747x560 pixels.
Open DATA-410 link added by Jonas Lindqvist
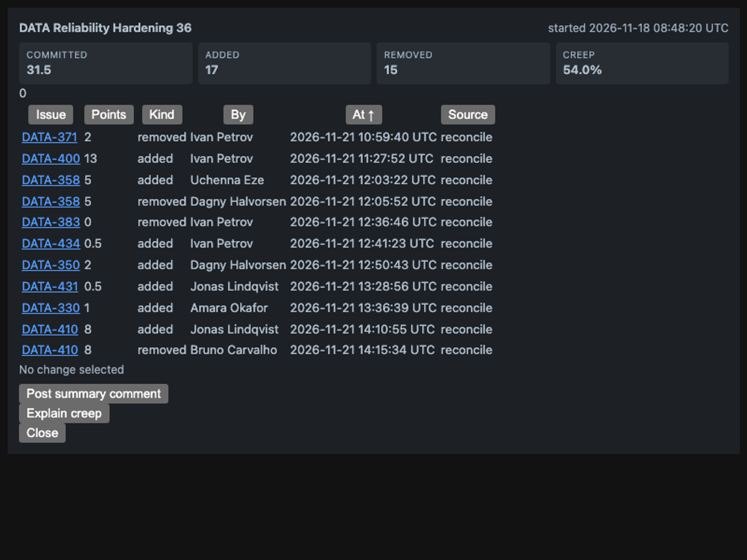(x=50, y=329)
